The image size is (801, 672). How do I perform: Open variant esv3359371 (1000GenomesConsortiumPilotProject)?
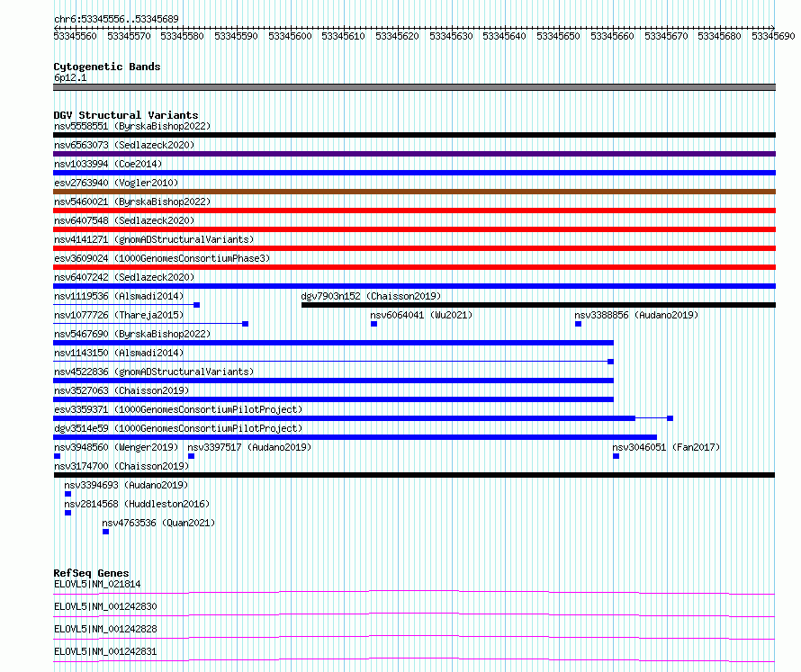point(178,409)
